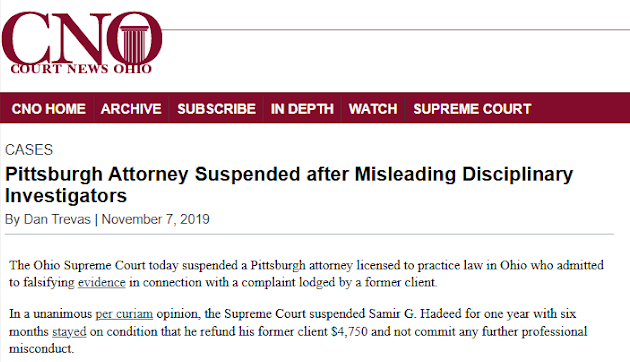The image size is (630, 362).
Task: Click the CNO logo
Action: [x=82, y=42]
